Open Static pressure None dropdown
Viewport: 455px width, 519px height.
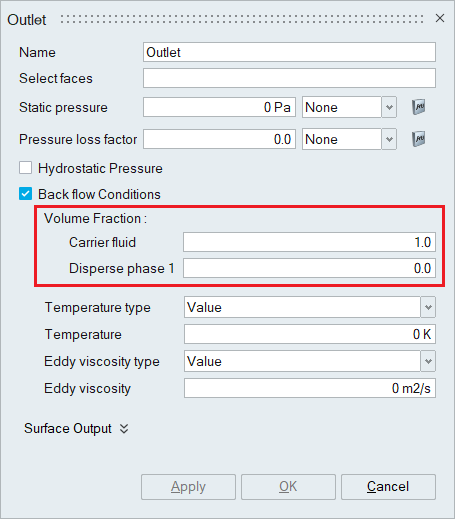pos(349,107)
